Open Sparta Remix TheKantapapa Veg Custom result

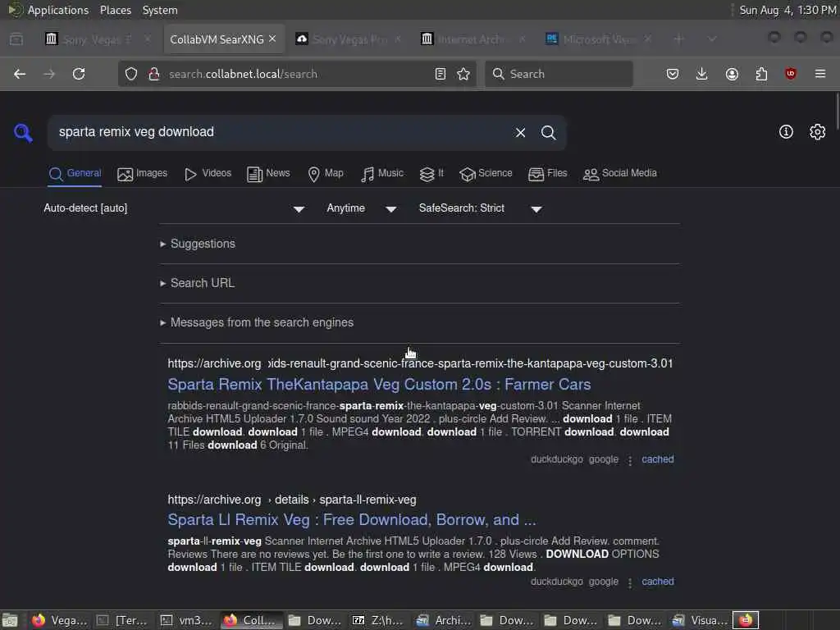coord(379,385)
